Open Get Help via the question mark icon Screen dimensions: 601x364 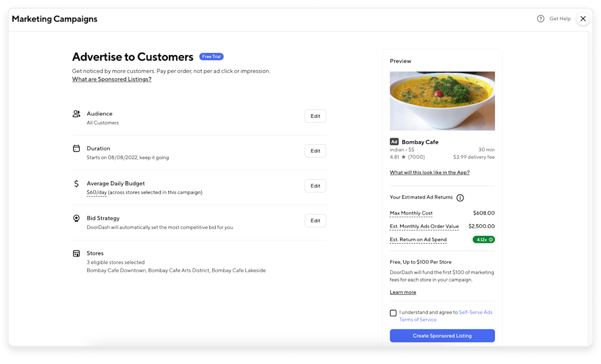point(540,18)
